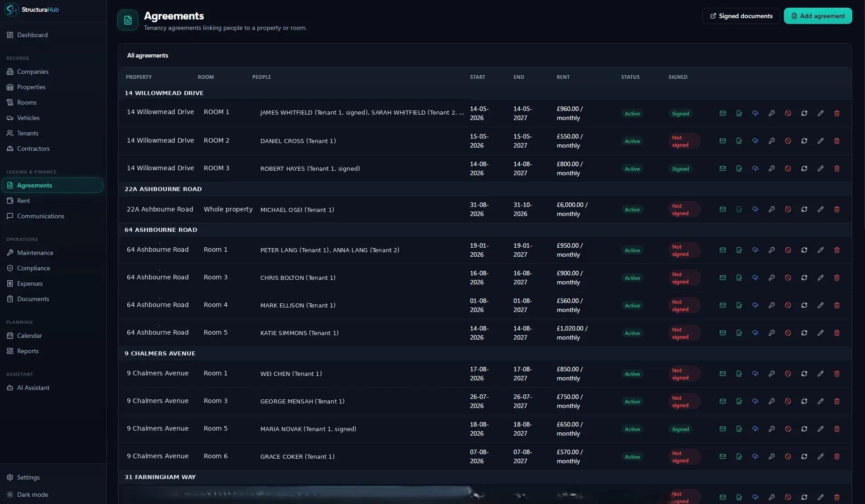Click the red ban icon for Peter Lang agreement
The width and height of the screenshot is (865, 504).
(x=788, y=250)
